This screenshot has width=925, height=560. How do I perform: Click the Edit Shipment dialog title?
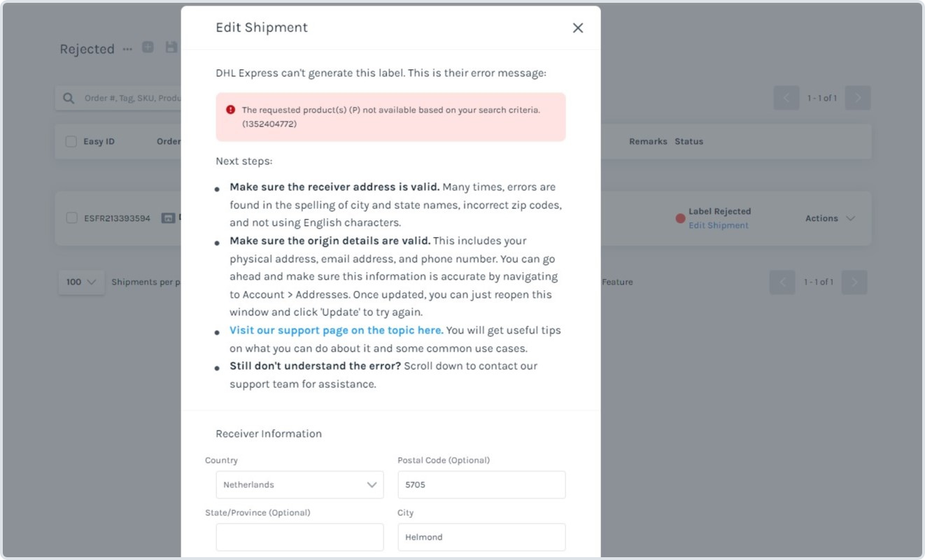click(x=262, y=27)
